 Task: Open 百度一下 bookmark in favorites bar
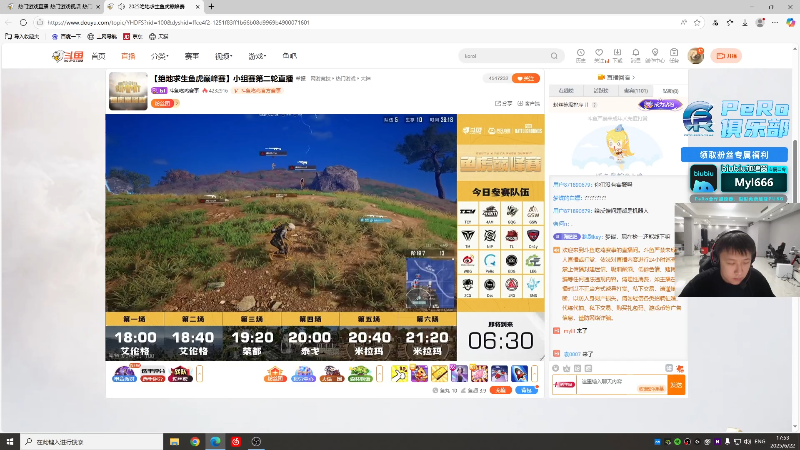pyautogui.click(x=66, y=37)
